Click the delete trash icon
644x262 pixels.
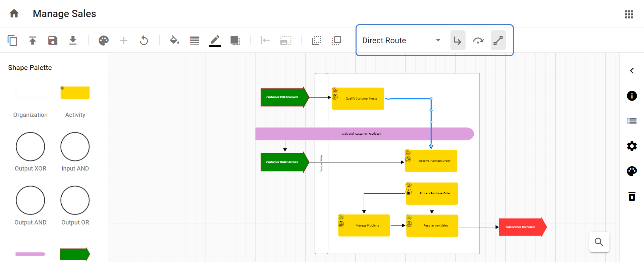[632, 196]
